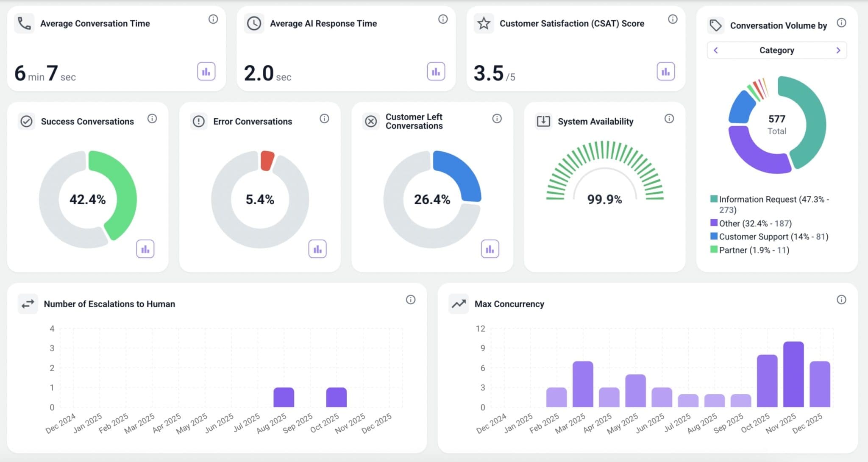Open the bar chart view for CSAT Score
868x462 pixels.
(x=666, y=71)
